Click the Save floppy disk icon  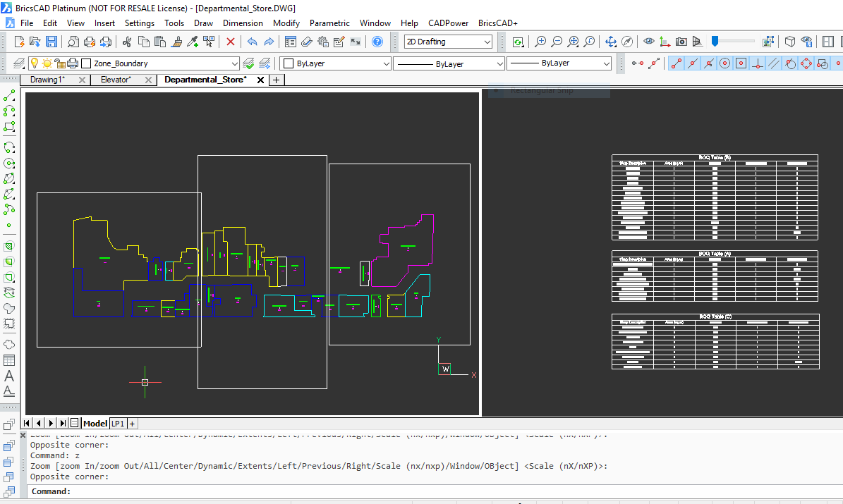coord(51,42)
